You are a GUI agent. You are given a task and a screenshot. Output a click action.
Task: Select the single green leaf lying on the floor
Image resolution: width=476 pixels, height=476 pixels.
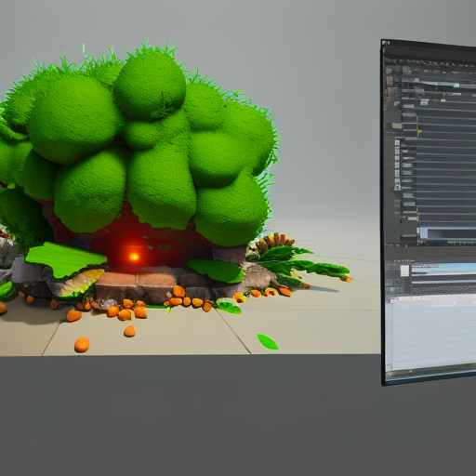pyautogui.click(x=268, y=341)
